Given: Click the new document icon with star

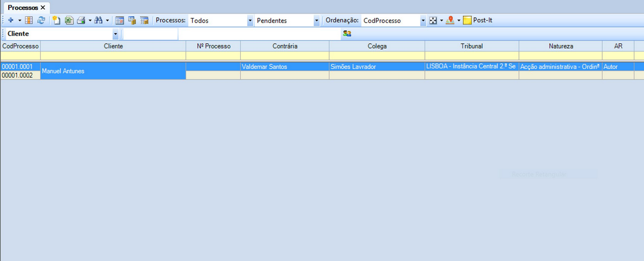Looking at the screenshot, I should click(56, 20).
